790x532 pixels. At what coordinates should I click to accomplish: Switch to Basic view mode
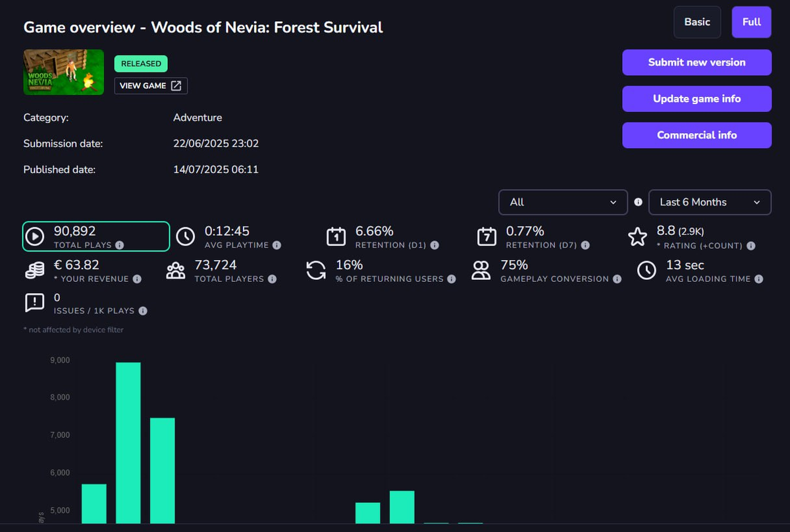coord(697,22)
